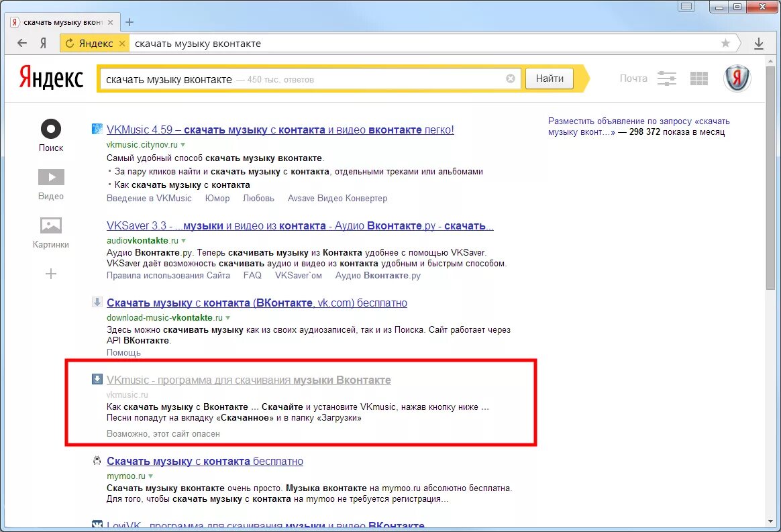Open 'VKmusic - программа для скачивания' result
Screen dimensions: 781x532
248,380
